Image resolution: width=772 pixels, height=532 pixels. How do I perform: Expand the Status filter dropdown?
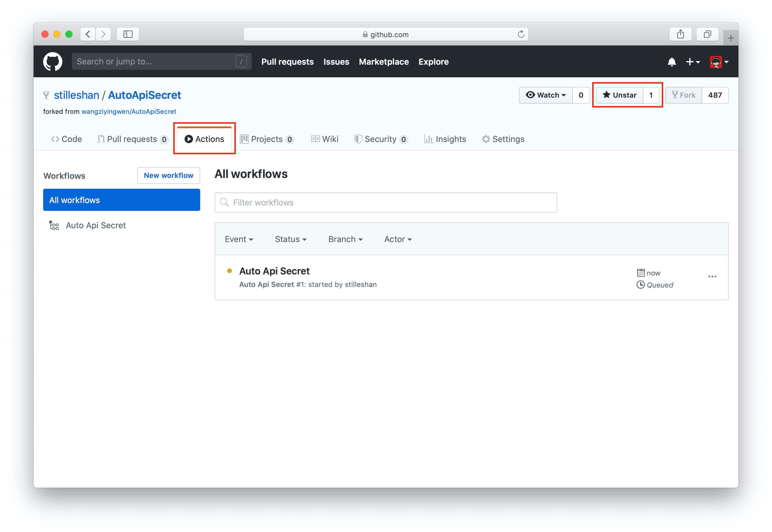(x=290, y=239)
